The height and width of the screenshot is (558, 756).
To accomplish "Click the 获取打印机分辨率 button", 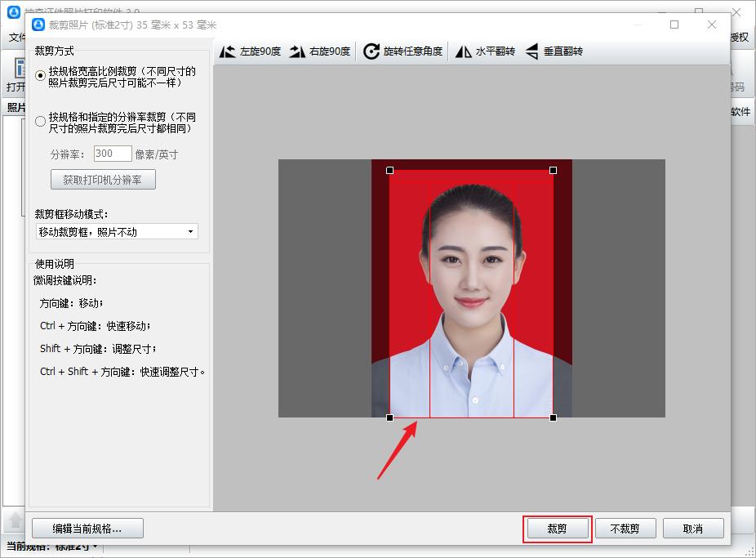I will coord(103,179).
